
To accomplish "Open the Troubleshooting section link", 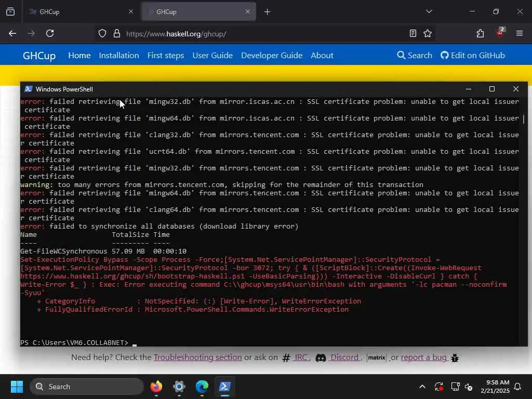I will point(198,357).
